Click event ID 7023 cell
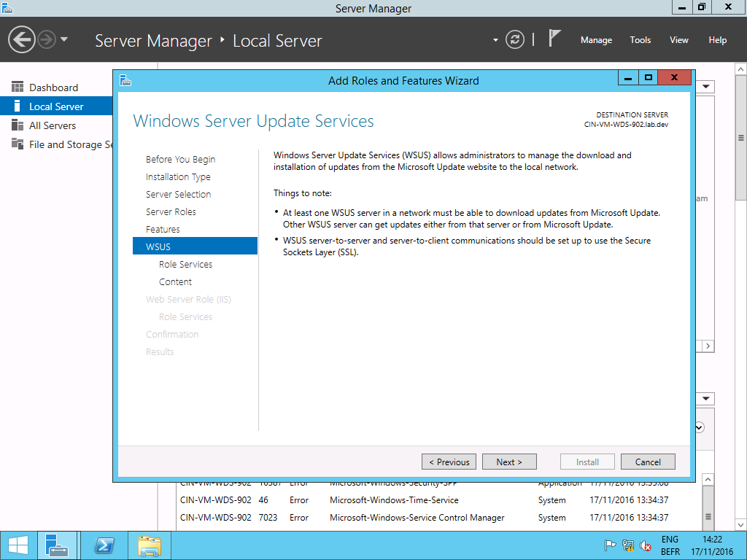 [268, 518]
